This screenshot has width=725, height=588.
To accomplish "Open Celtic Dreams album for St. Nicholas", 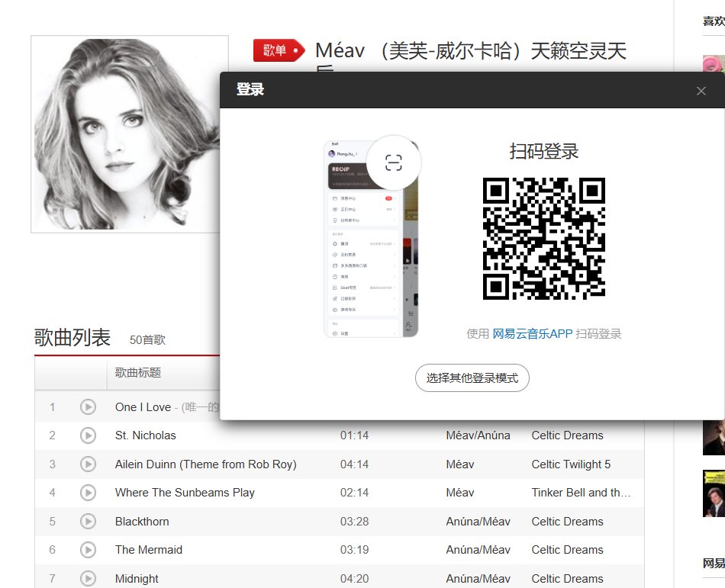I will pyautogui.click(x=567, y=435).
